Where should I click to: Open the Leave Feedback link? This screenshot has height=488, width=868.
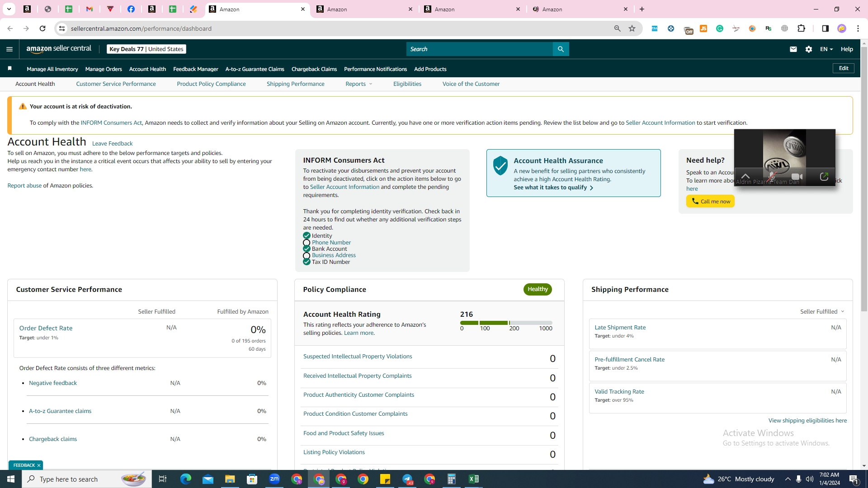[112, 144]
